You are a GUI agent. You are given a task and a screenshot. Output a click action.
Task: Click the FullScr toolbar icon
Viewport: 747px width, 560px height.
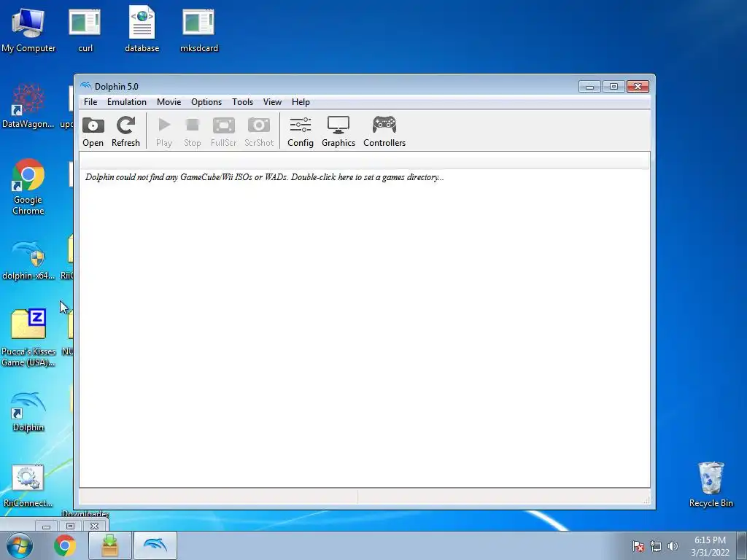pyautogui.click(x=223, y=131)
